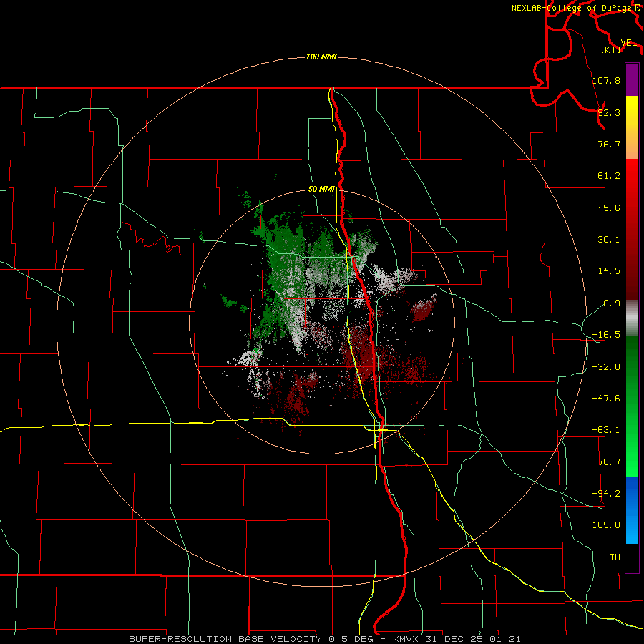Select the 76.7 velocity scale value
The image size is (644, 644).
609,144
